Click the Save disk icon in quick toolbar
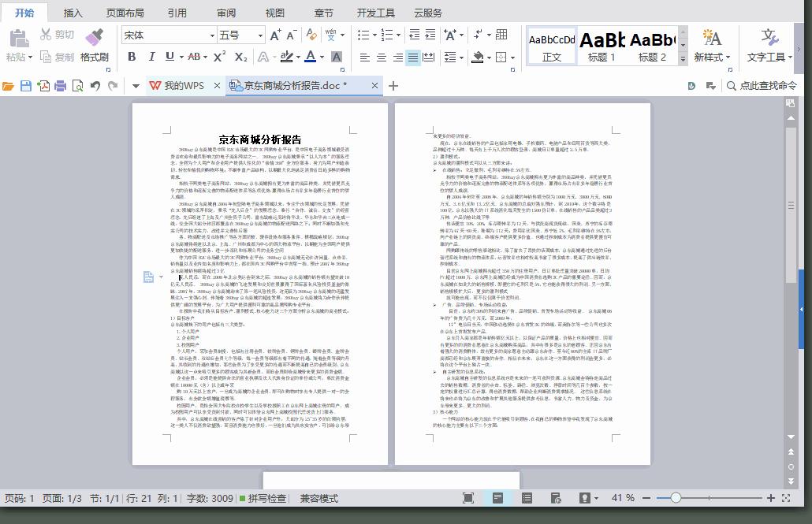Viewport: 812px width, 524px height. (x=26, y=85)
